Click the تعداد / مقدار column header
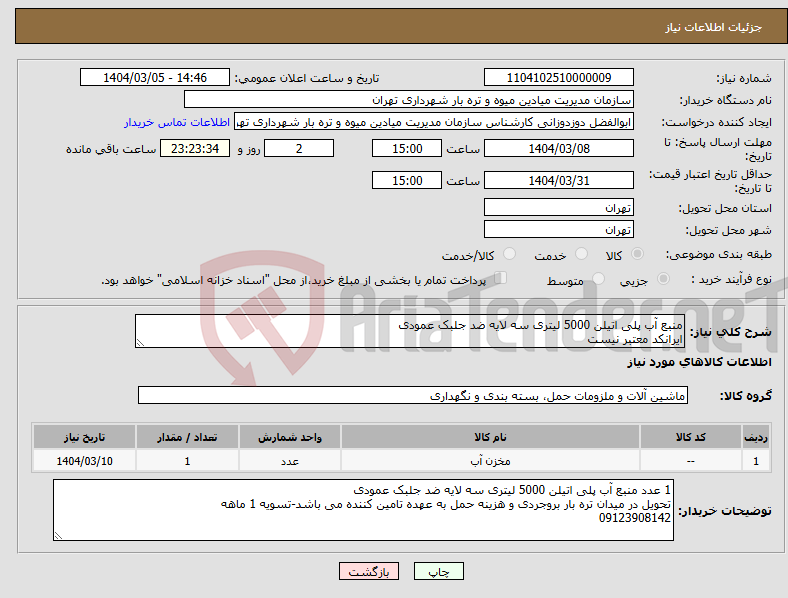The width and height of the screenshot is (788, 598). (187, 437)
